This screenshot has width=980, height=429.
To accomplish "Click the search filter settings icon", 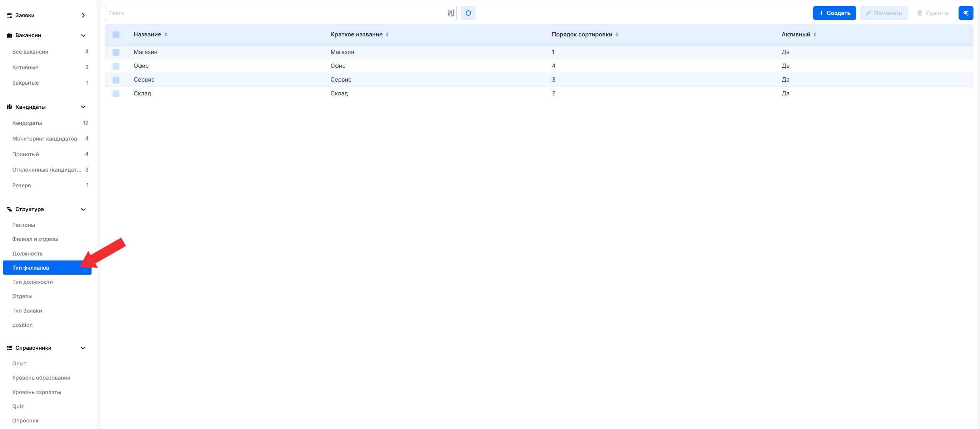I will click(451, 13).
